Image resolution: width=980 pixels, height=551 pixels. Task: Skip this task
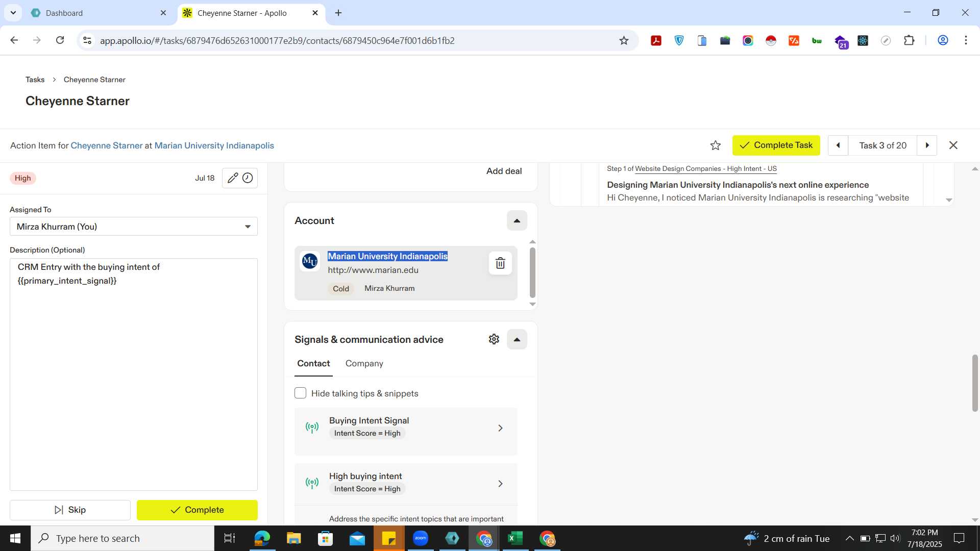pyautogui.click(x=70, y=510)
